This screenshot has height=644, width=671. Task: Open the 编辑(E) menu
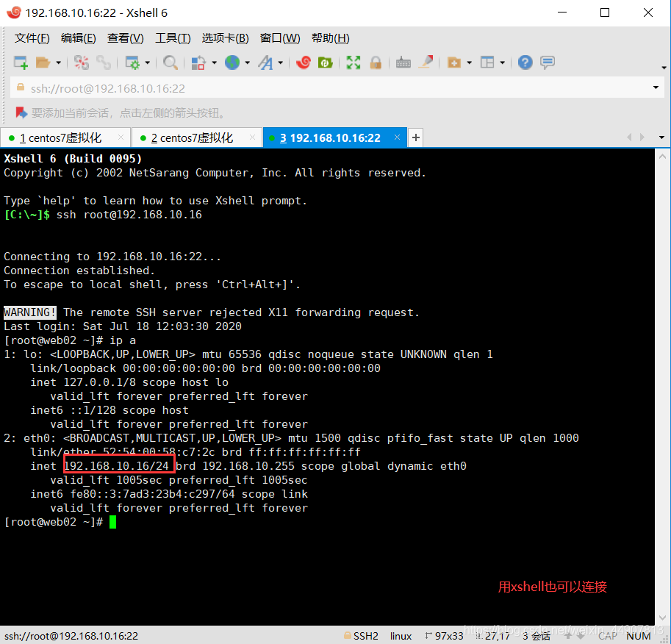click(x=79, y=38)
